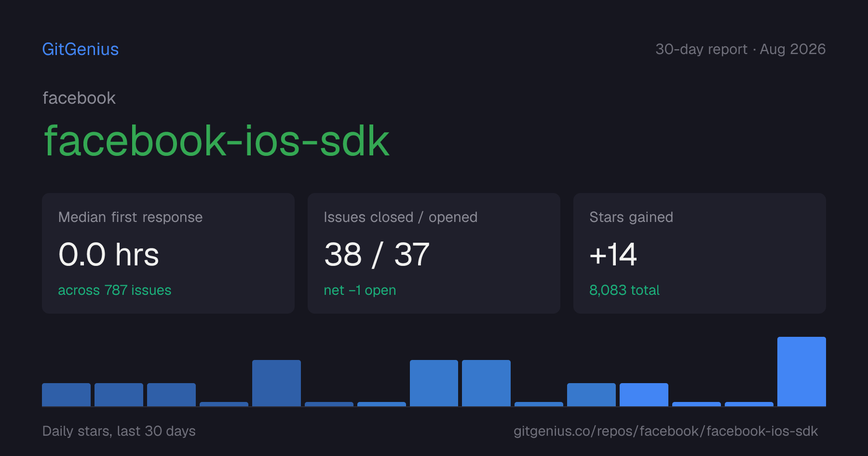Viewport: 868px width, 456px height.
Task: Open the gitgenius.co/repos/facebook/facebook-ios-sdk URL
Action: 666,431
